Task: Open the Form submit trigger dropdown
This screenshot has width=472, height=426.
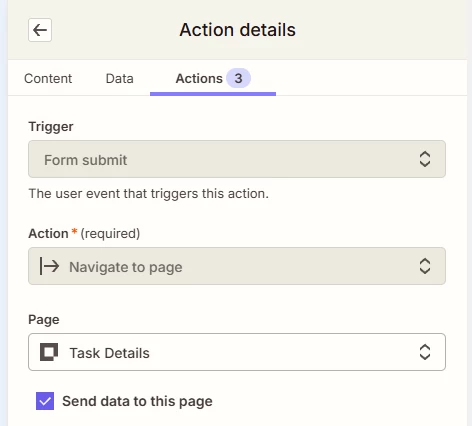Action: point(237,159)
